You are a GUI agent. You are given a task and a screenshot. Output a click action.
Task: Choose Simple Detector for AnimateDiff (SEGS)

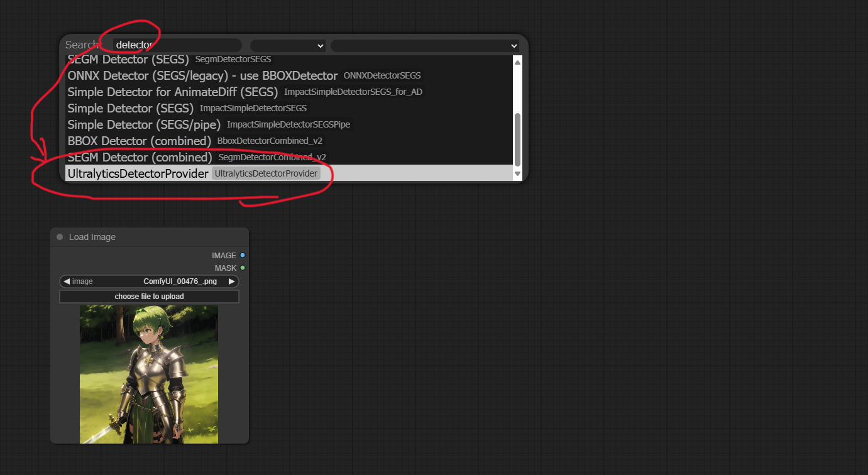(289, 92)
